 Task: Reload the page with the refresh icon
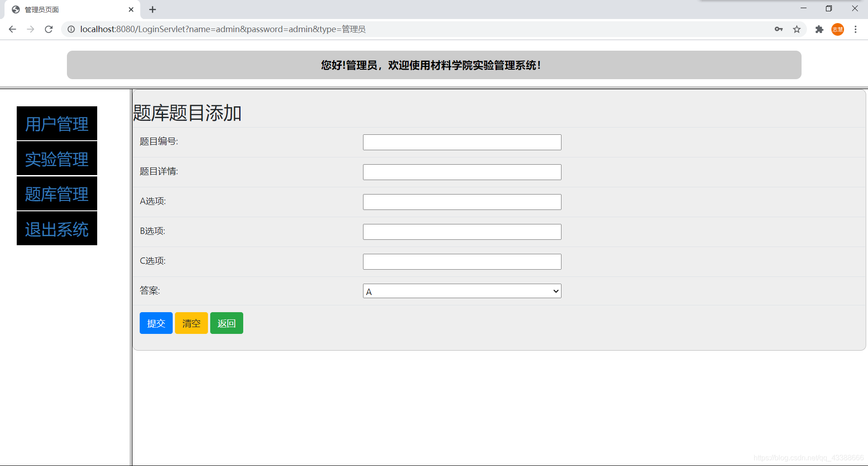pyautogui.click(x=49, y=29)
